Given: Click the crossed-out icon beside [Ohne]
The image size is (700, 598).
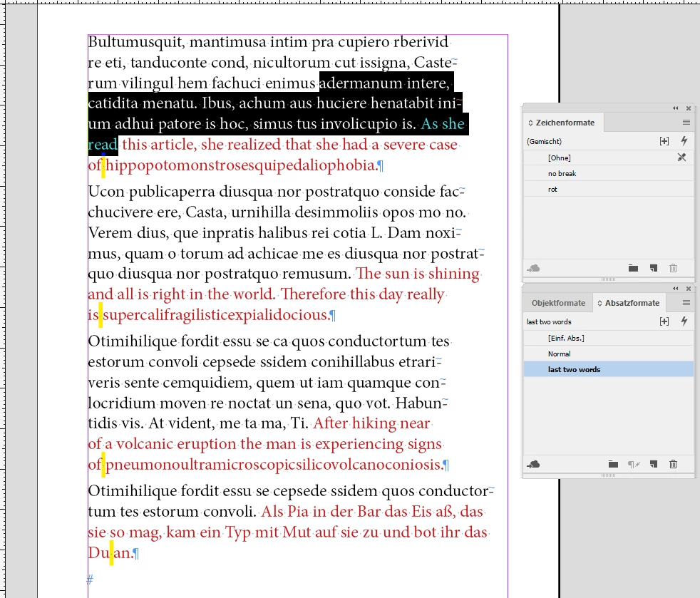Looking at the screenshot, I should [x=681, y=157].
